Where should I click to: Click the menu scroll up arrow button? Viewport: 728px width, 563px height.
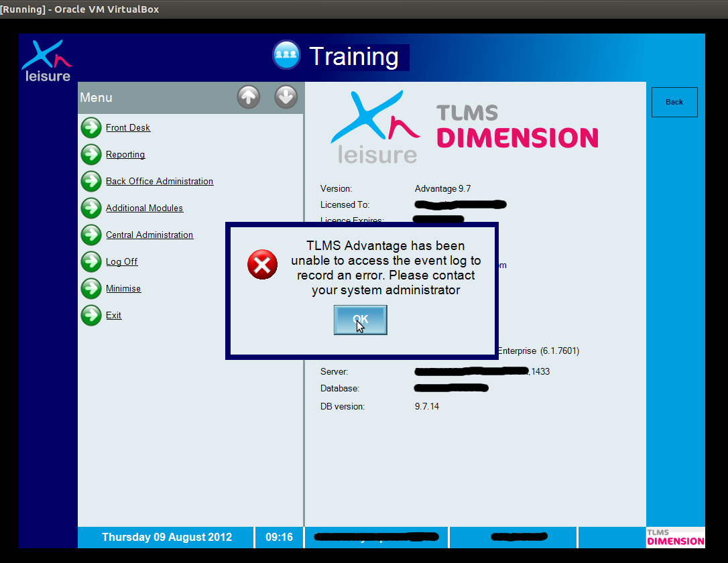coord(249,97)
